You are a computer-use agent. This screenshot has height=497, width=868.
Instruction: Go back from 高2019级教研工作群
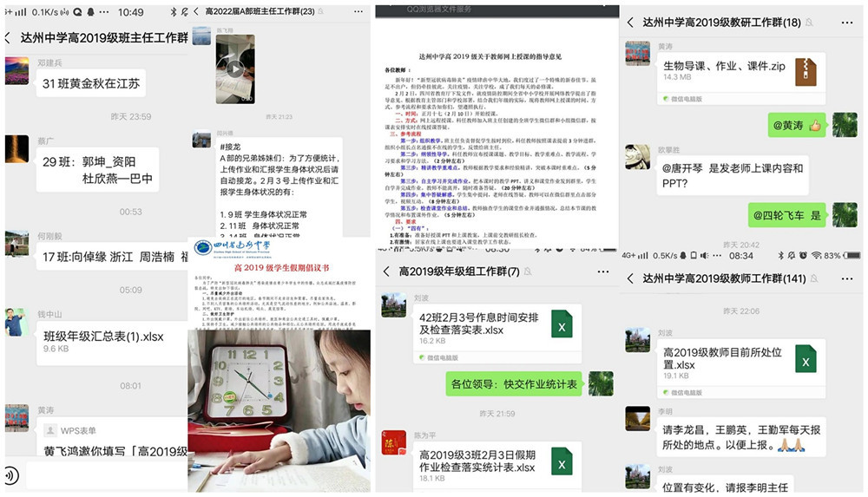coord(630,23)
